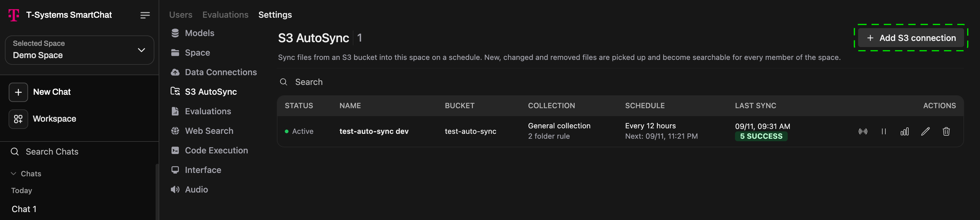Click the General collection cell
This screenshot has width=980, height=220.
(559, 126)
